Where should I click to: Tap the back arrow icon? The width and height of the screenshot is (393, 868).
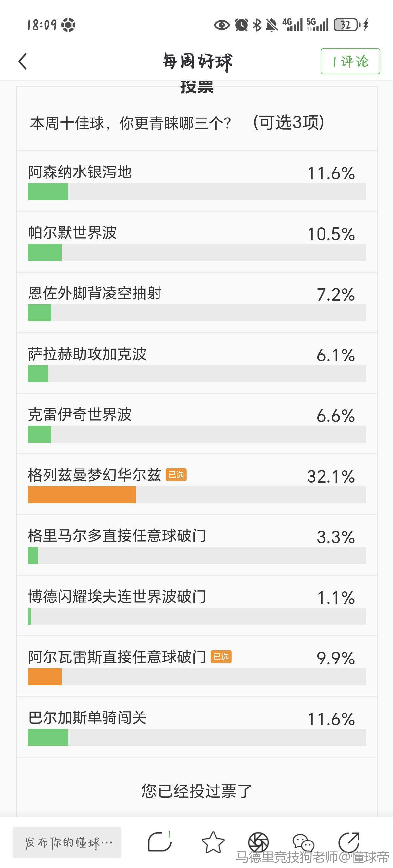coord(23,61)
